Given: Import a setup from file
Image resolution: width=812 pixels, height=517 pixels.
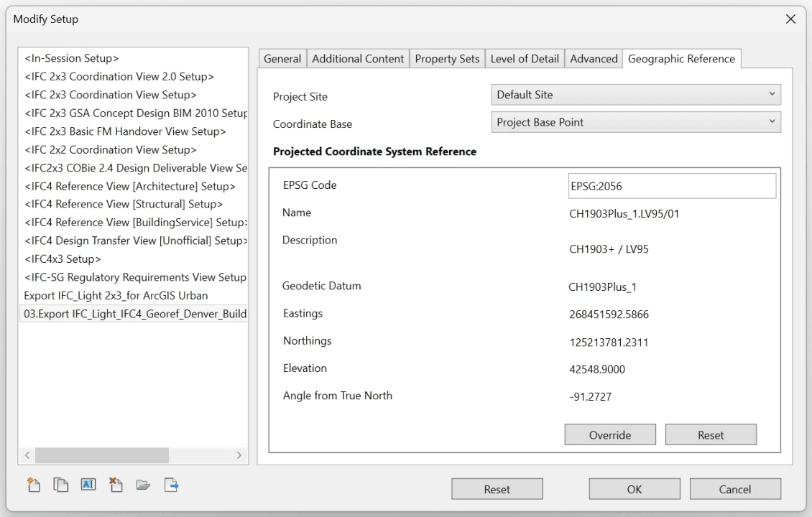Looking at the screenshot, I should click(x=143, y=486).
